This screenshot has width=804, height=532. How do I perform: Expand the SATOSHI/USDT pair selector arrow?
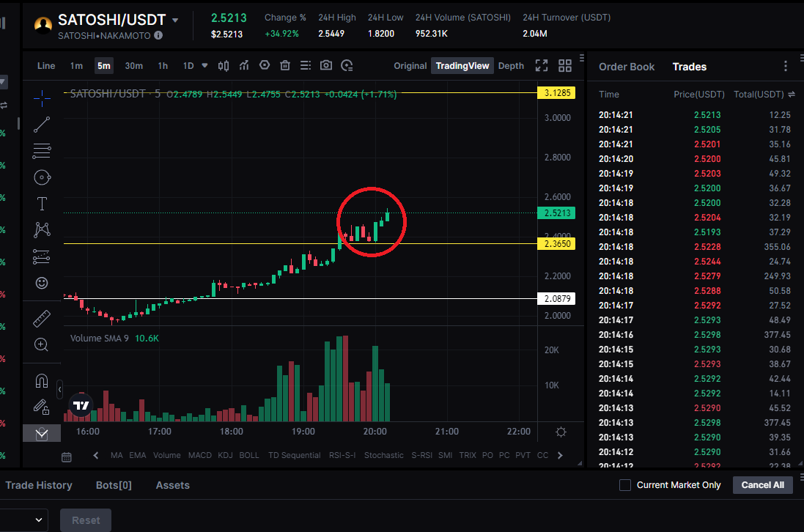click(175, 21)
